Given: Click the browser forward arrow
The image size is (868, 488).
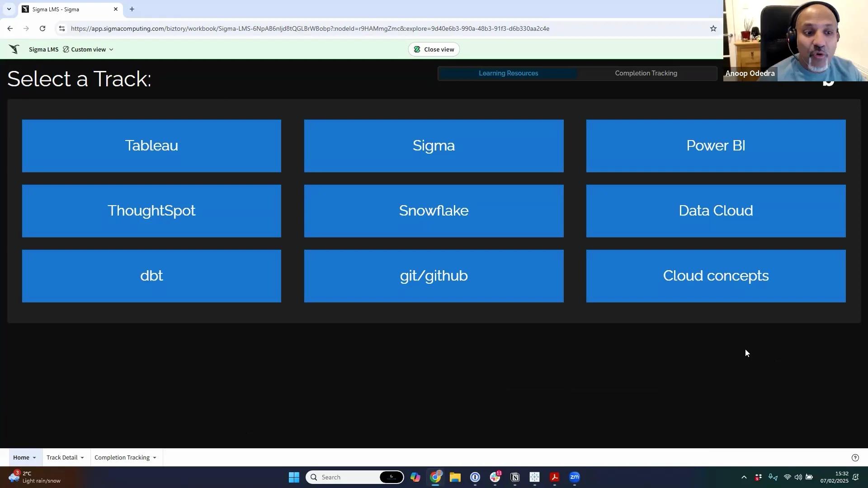Looking at the screenshot, I should pyautogui.click(x=26, y=28).
